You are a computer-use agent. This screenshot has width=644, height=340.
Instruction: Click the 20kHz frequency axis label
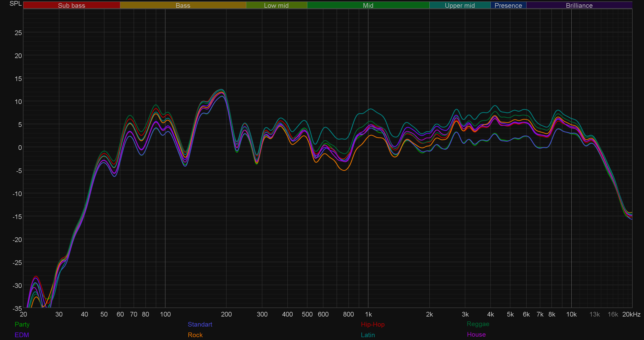(x=631, y=314)
